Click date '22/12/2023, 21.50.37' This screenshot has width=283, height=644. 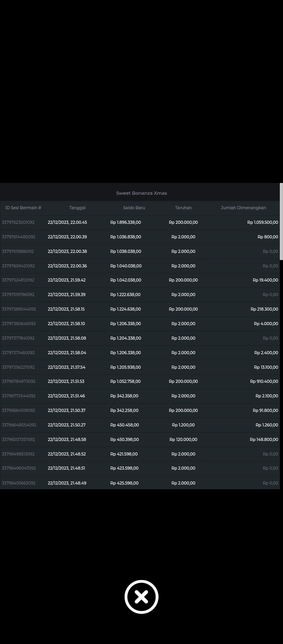tap(66, 410)
